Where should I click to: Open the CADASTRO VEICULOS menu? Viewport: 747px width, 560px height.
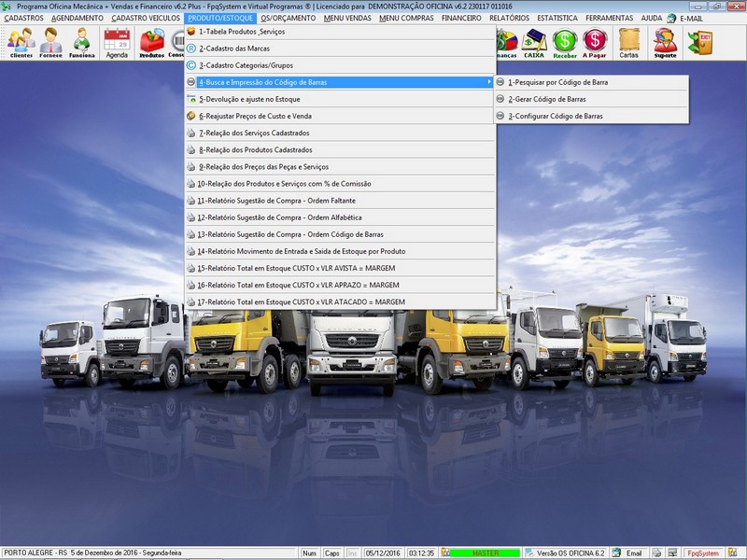coord(146,18)
